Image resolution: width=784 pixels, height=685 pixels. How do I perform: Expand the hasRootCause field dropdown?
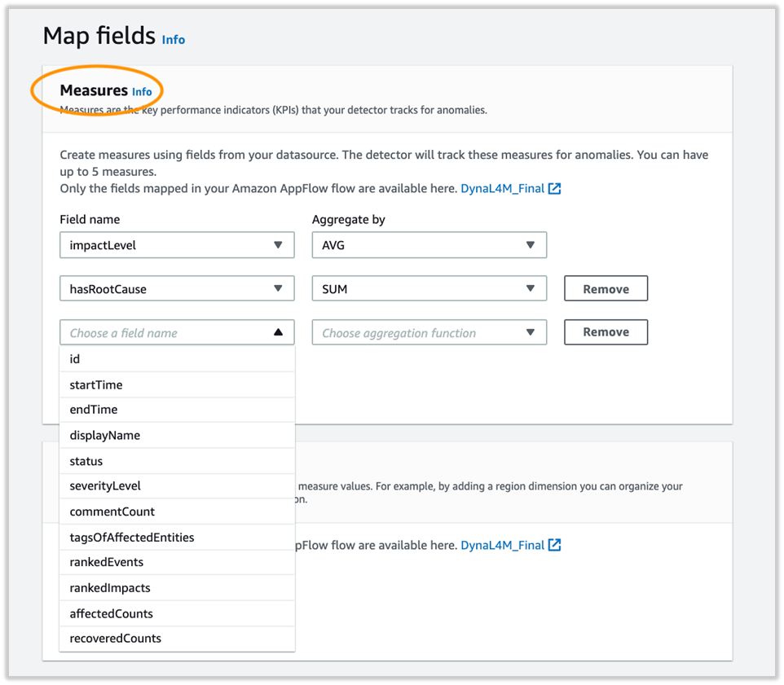[177, 288]
